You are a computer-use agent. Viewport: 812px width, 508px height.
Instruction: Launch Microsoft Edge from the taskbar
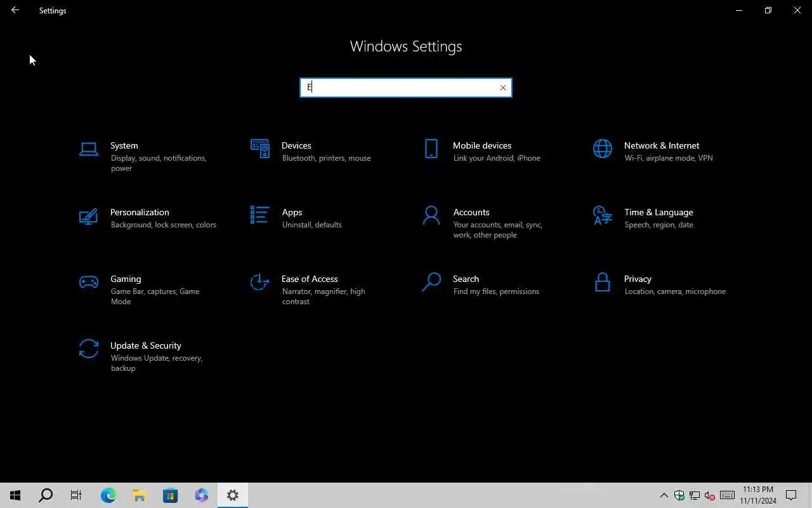tap(108, 495)
